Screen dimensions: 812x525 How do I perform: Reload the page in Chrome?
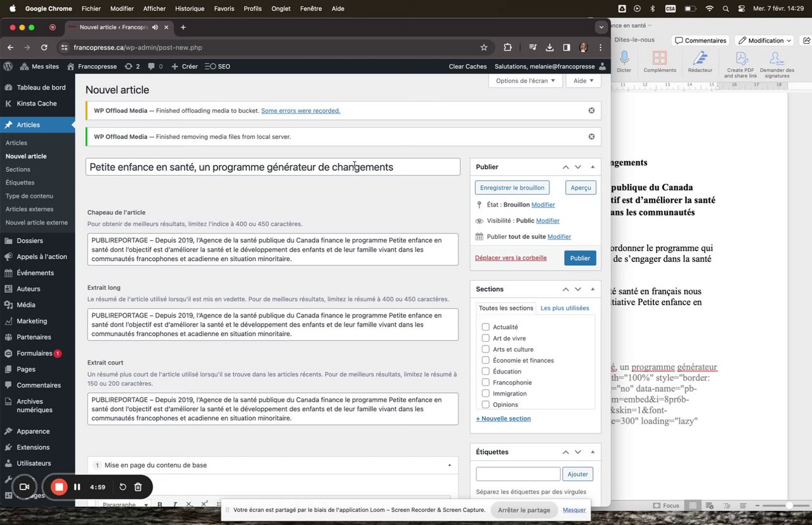click(44, 48)
